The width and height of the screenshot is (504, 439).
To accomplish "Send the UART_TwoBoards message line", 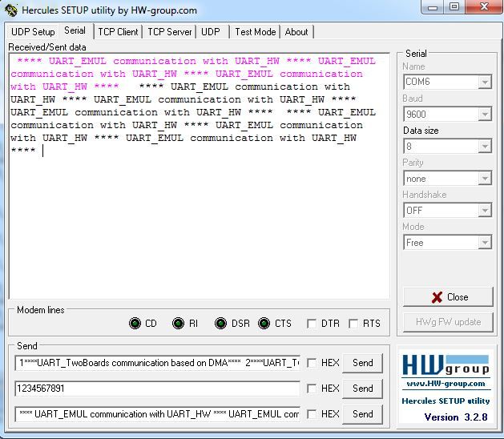I will pyautogui.click(x=362, y=363).
